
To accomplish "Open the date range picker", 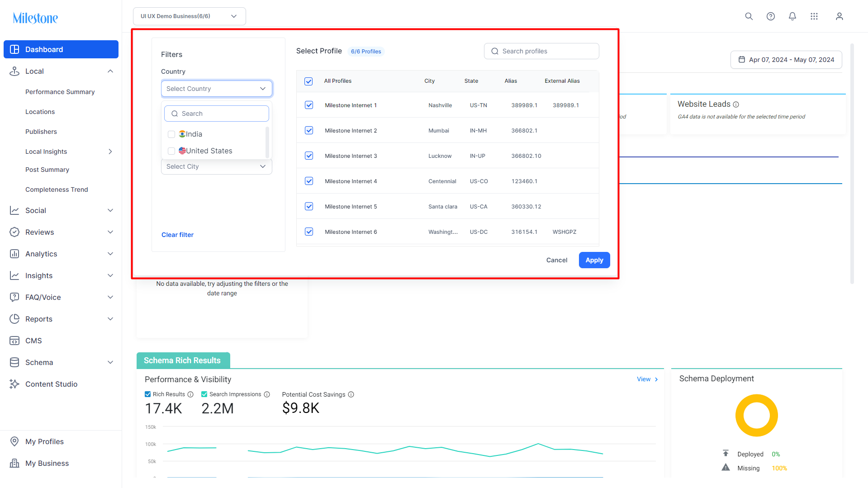I will 786,60.
